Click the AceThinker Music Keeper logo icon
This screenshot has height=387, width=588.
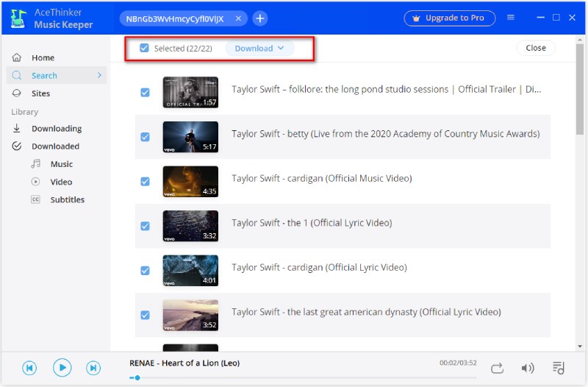click(x=18, y=19)
